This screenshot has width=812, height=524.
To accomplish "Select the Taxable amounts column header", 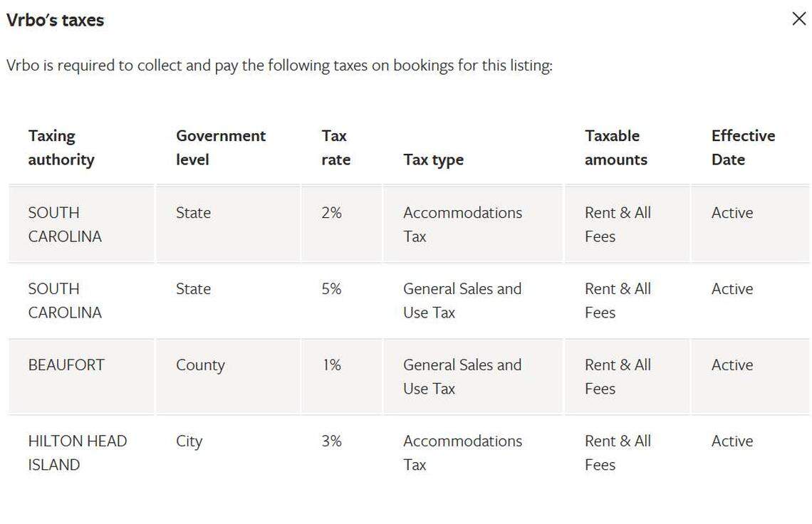I will pyautogui.click(x=614, y=147).
